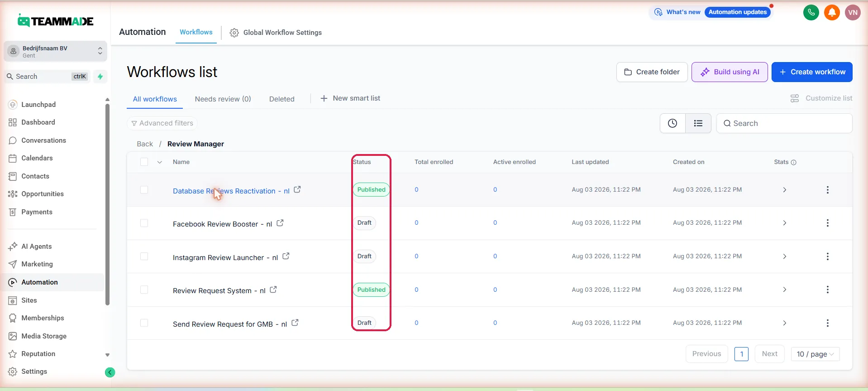Switch to Deleted tab
Viewport: 868px width, 391px height.
[x=281, y=99]
